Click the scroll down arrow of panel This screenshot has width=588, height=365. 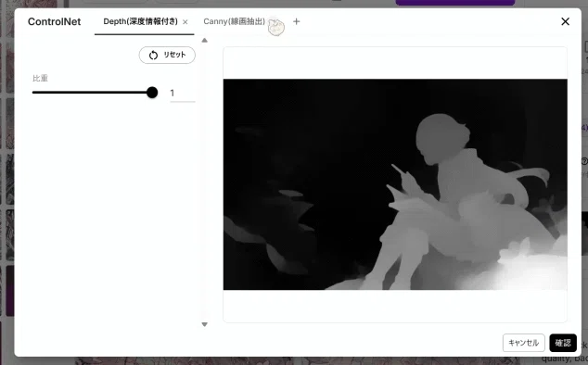[204, 324]
